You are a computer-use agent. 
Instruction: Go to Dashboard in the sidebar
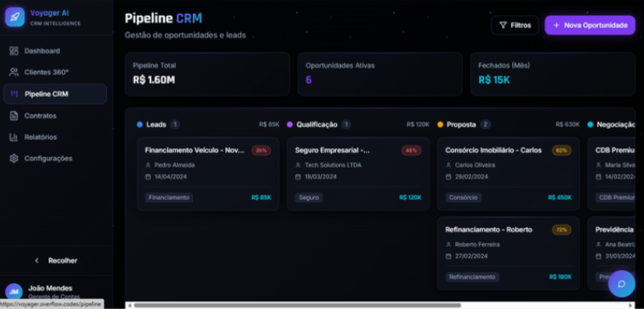[55, 51]
